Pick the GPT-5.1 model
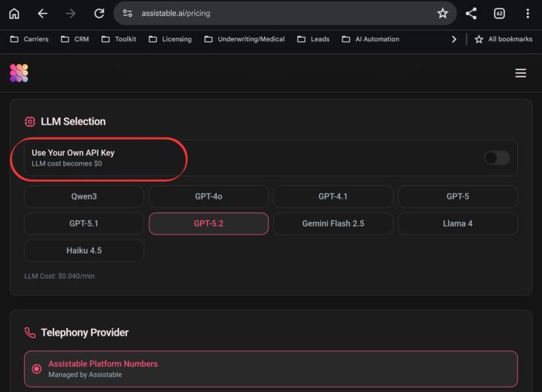542x392 pixels. (x=84, y=223)
